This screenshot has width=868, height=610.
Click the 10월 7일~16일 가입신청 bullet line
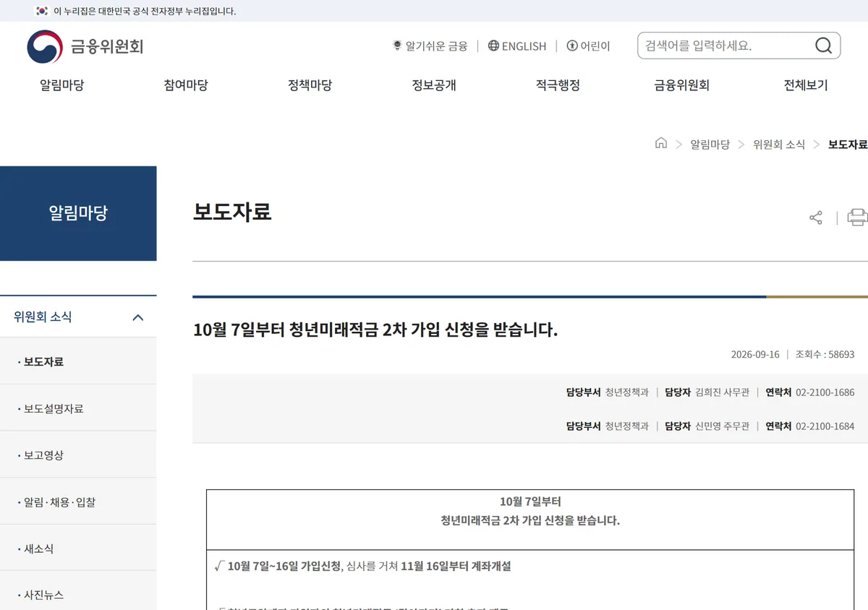pos(363,566)
